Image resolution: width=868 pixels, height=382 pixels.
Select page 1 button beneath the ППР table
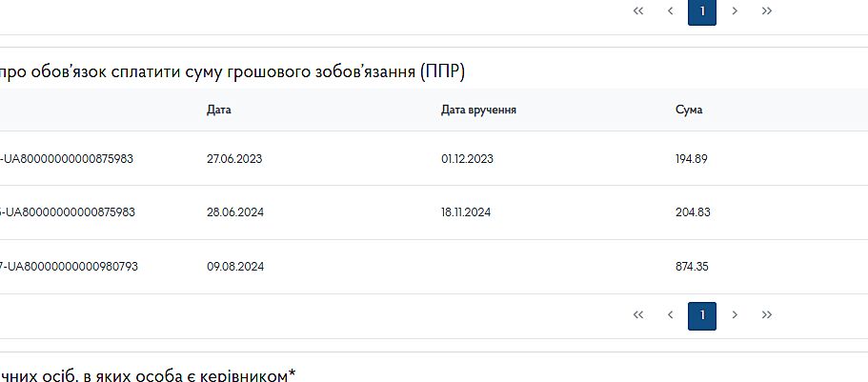pos(702,315)
